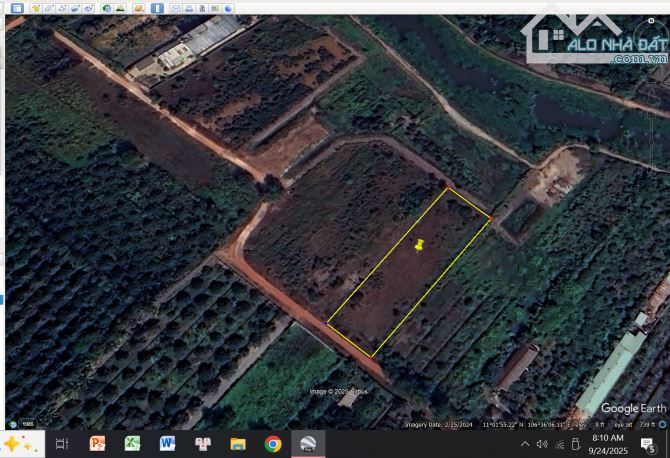This screenshot has width=670, height=458.
Task: Open the notification center in the taskbar
Action: [647, 444]
